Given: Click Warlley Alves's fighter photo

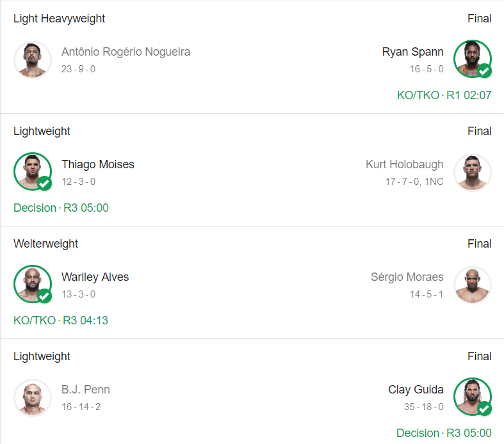Looking at the screenshot, I should (32, 285).
